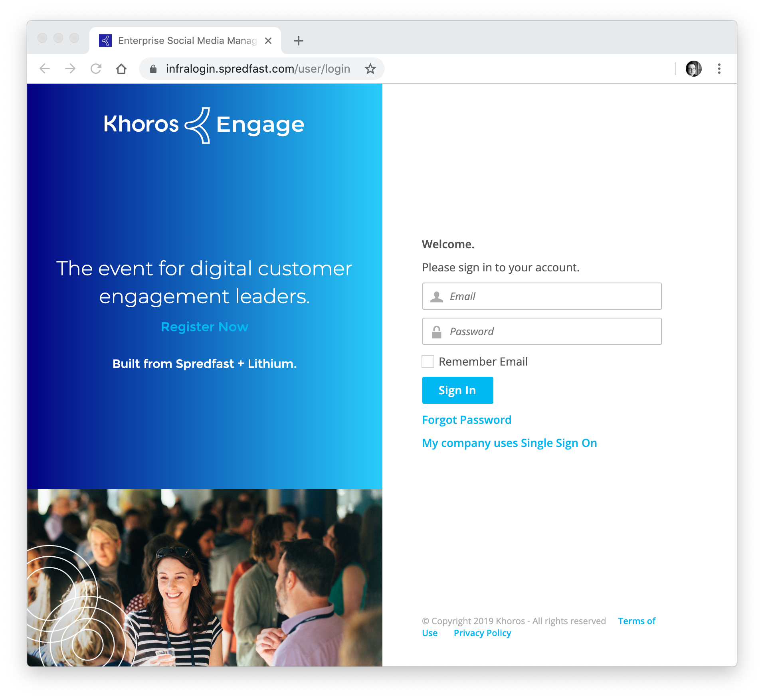Select the Enterprise Social Media Manag tab

click(185, 41)
